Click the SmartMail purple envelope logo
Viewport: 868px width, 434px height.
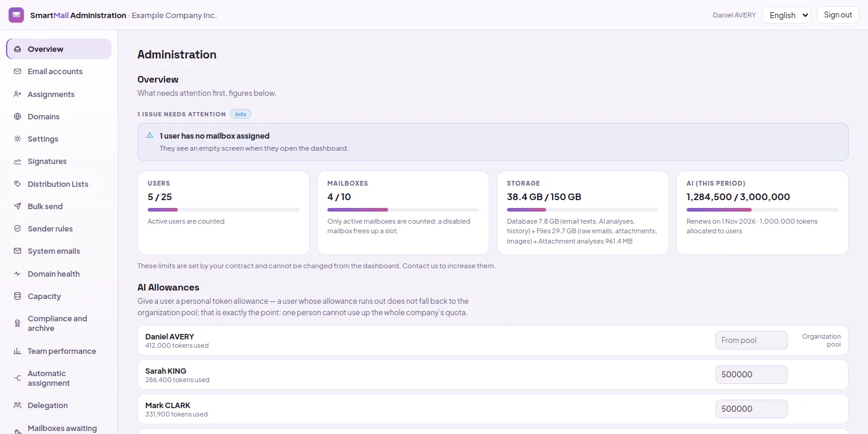tap(16, 15)
